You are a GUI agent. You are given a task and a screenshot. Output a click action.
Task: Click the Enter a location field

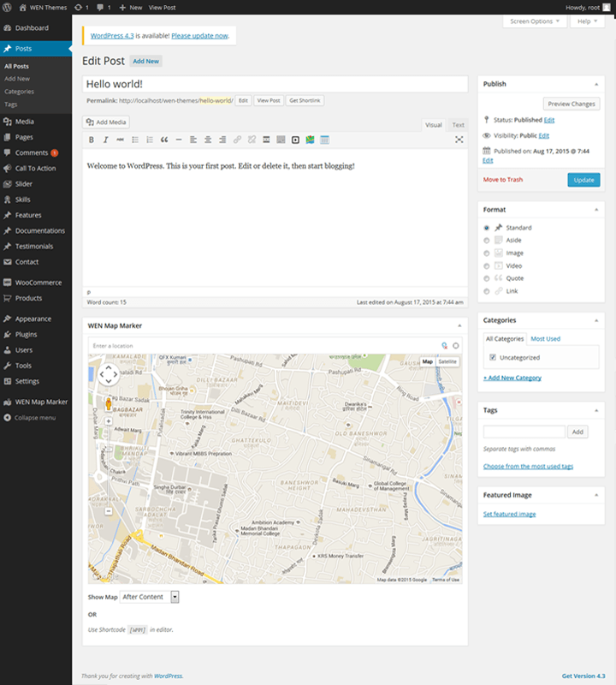[257, 345]
